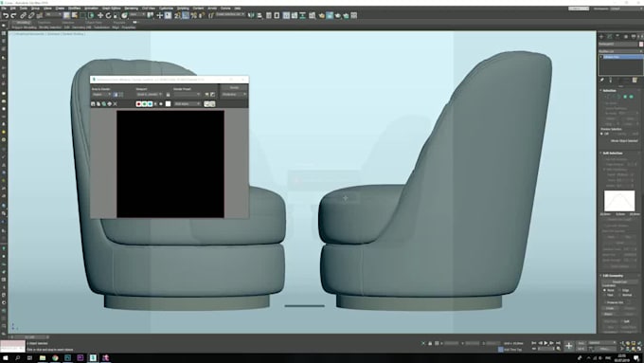This screenshot has height=363, width=644.
Task: Collapse the Soft Selection rollout
Action: coord(613,153)
